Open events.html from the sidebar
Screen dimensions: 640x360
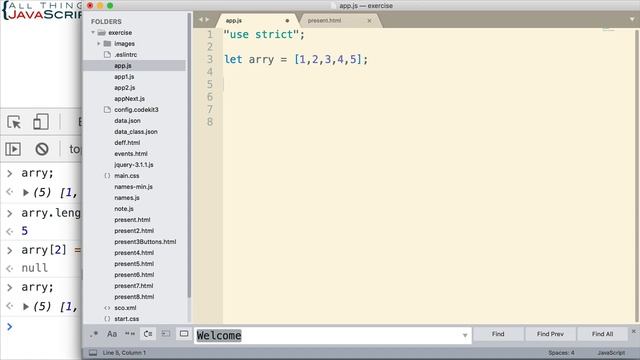[x=131, y=153]
